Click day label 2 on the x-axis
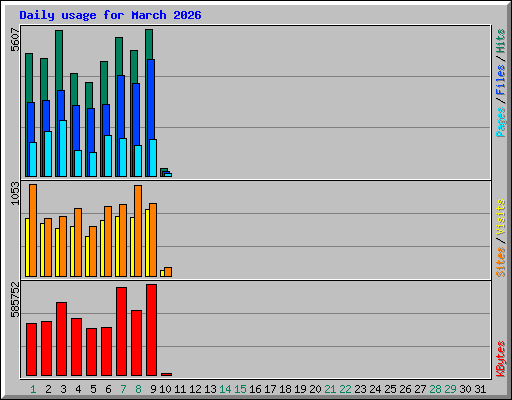Screen dimensions: 512x400 click(48, 389)
